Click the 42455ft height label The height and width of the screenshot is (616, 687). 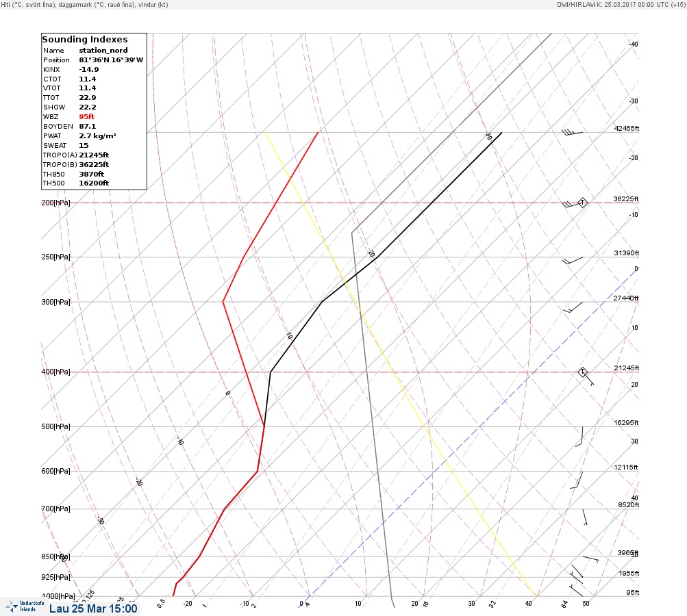627,128
